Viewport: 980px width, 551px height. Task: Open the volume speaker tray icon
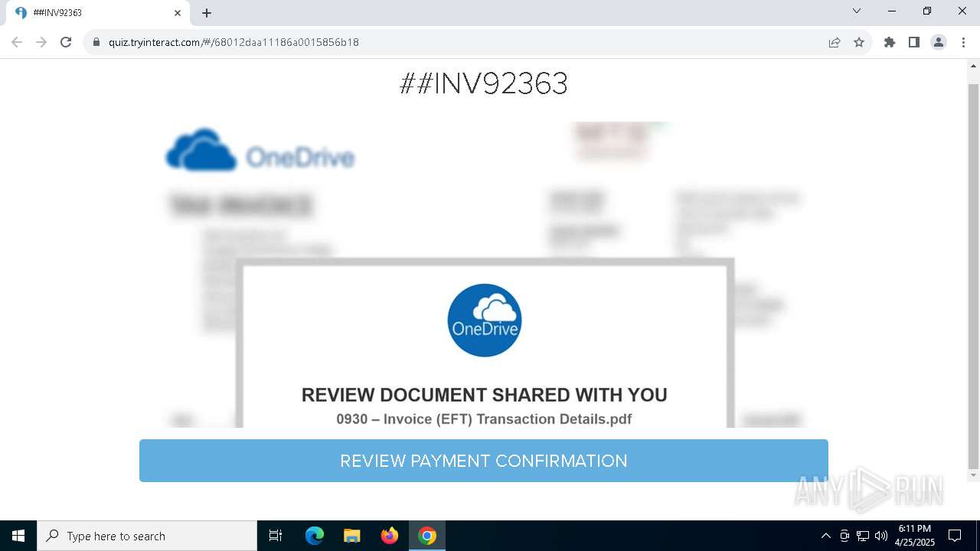coord(881,536)
